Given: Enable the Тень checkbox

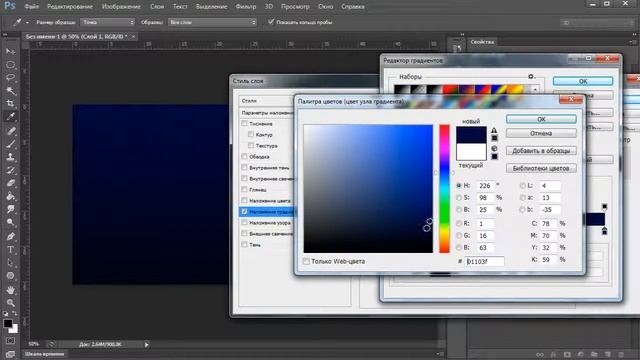Looking at the screenshot, I should click(x=244, y=244).
